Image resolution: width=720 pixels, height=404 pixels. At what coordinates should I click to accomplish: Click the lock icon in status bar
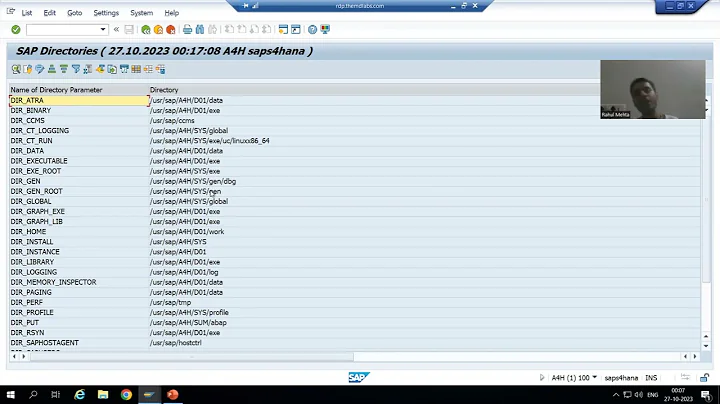pos(704,378)
